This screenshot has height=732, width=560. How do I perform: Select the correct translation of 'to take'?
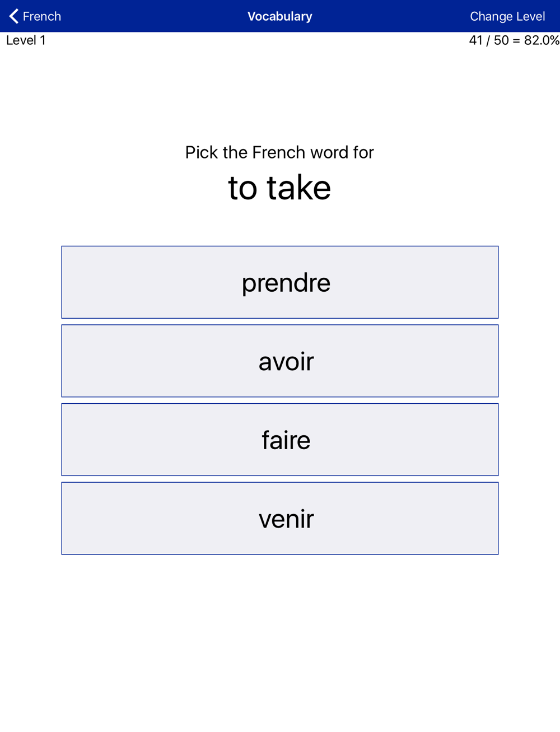tap(280, 282)
